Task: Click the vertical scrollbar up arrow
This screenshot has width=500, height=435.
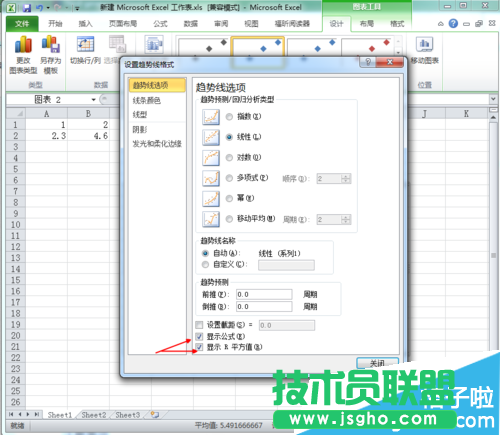Action: point(493,118)
